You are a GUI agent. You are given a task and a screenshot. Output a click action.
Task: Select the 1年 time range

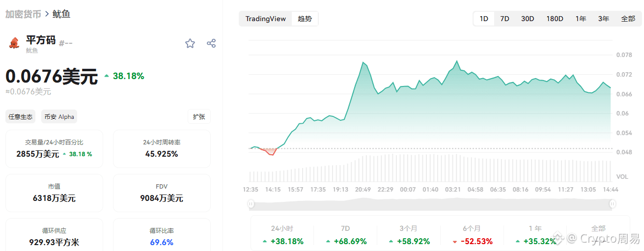581,19
